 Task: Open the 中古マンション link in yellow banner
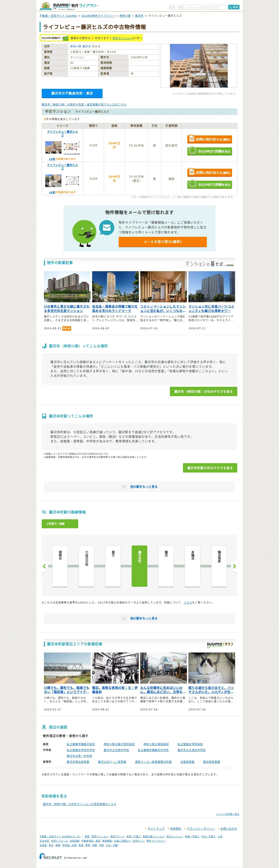[122, 38]
